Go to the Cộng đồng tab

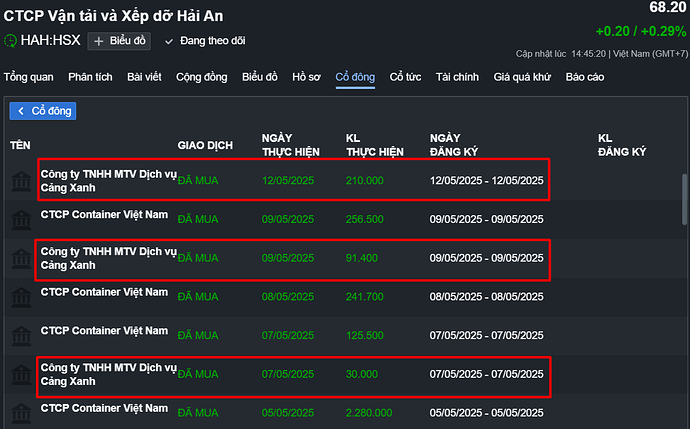tap(202, 77)
